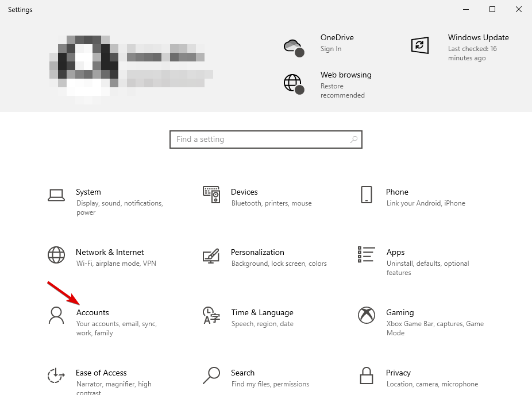
Task: Click "Wi-Fi, airplane mode, VPN" description
Action: [116, 264]
